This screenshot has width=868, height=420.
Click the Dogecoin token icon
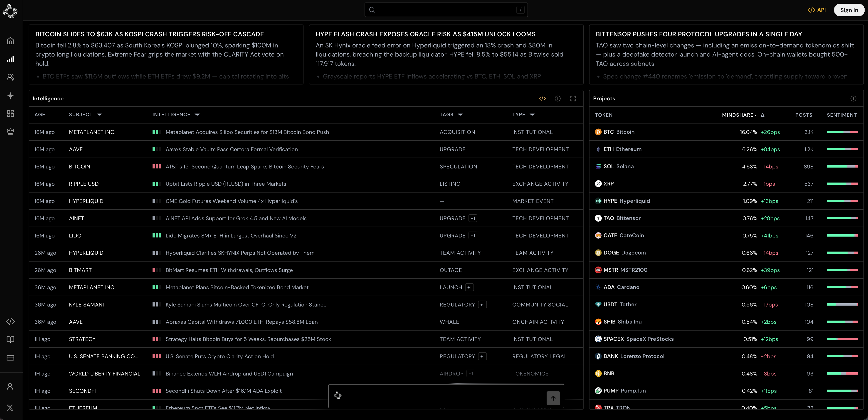[598, 253]
